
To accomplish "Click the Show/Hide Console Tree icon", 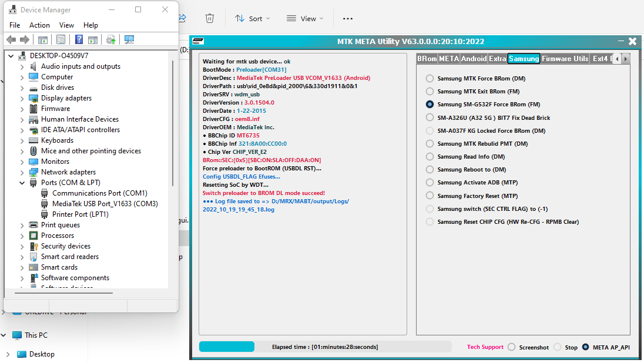I will (43, 39).
